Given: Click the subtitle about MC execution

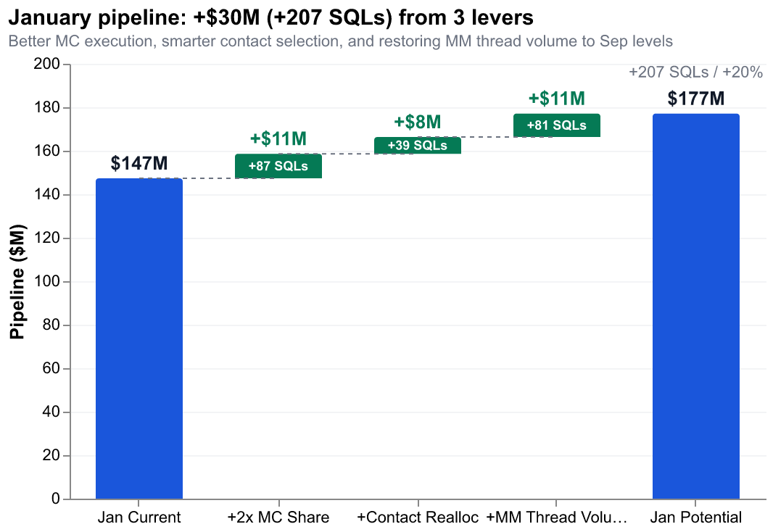Looking at the screenshot, I should point(341,41).
